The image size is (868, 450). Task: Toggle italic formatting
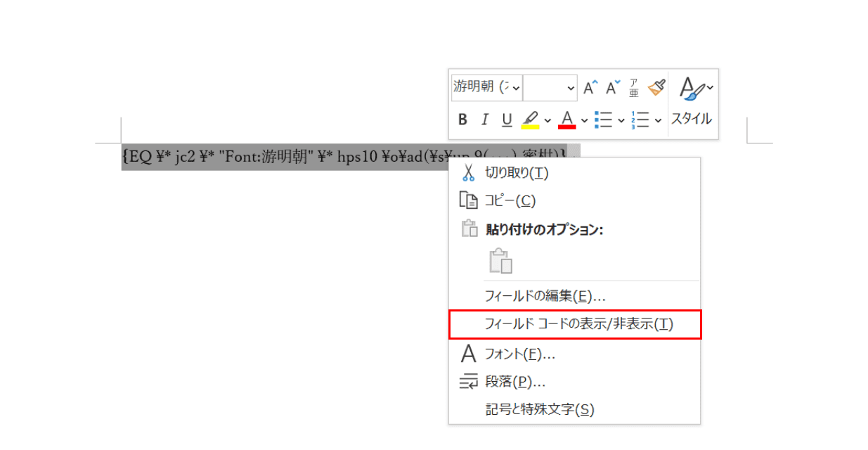(x=484, y=120)
